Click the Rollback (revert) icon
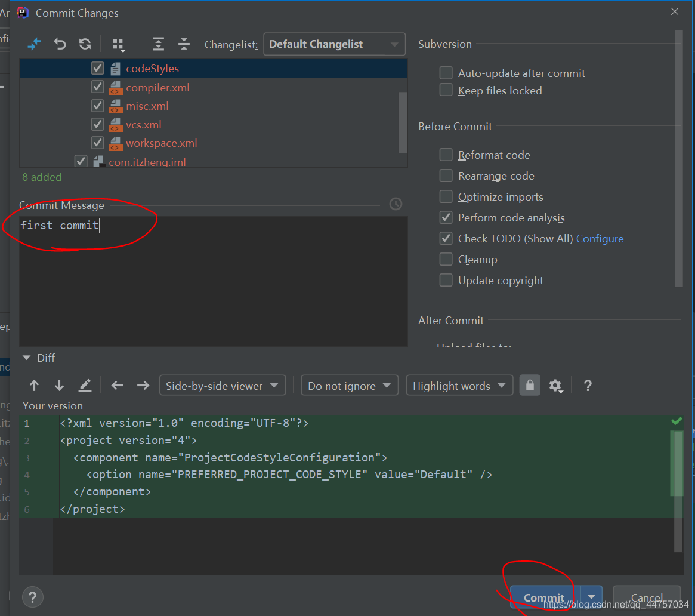This screenshot has height=616, width=695. [x=60, y=44]
